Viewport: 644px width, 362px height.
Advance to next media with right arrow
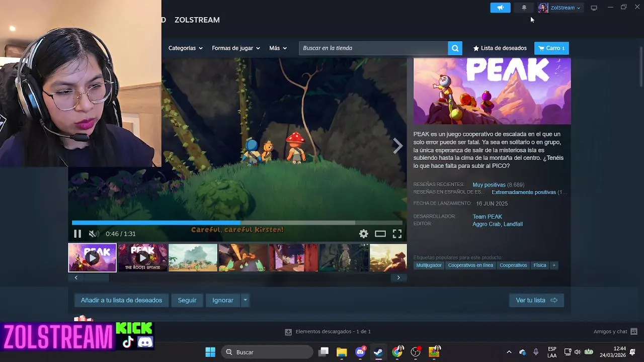pyautogui.click(x=397, y=146)
